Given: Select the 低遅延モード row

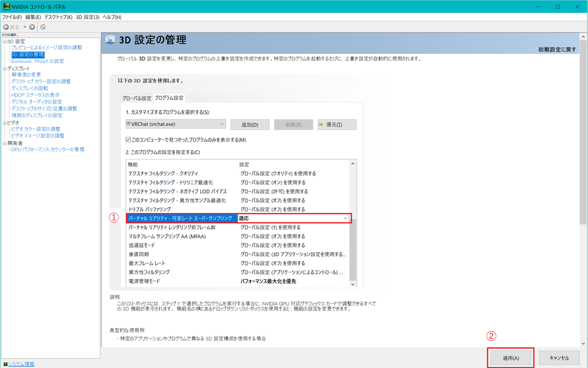Looking at the screenshot, I should 238,245.
